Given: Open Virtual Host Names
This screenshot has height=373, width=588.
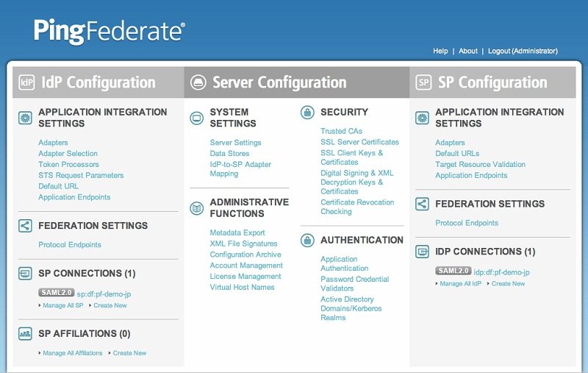Looking at the screenshot, I should (x=242, y=287).
